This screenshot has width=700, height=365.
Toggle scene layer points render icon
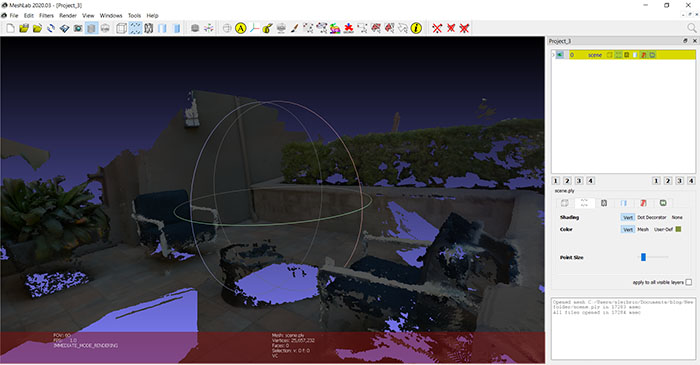coord(618,55)
